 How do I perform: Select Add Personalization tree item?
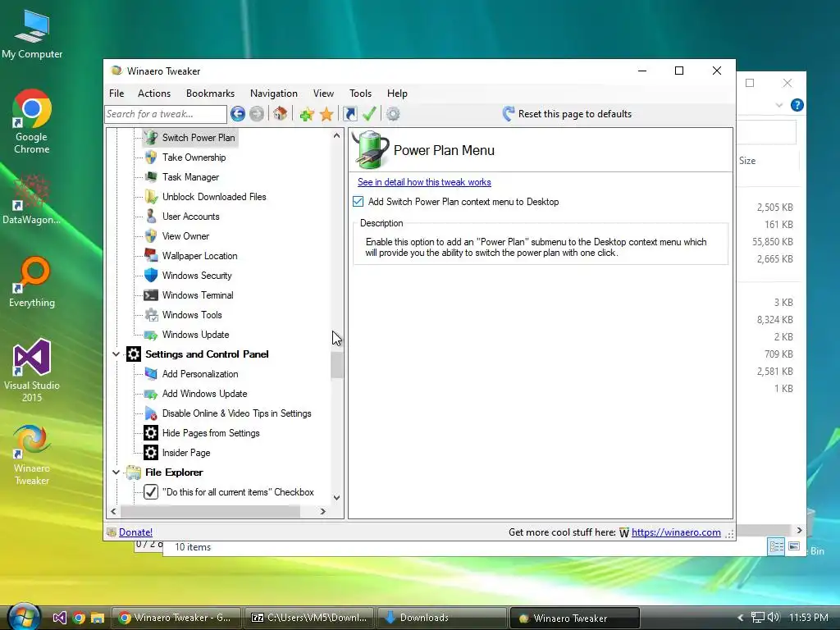pos(200,374)
